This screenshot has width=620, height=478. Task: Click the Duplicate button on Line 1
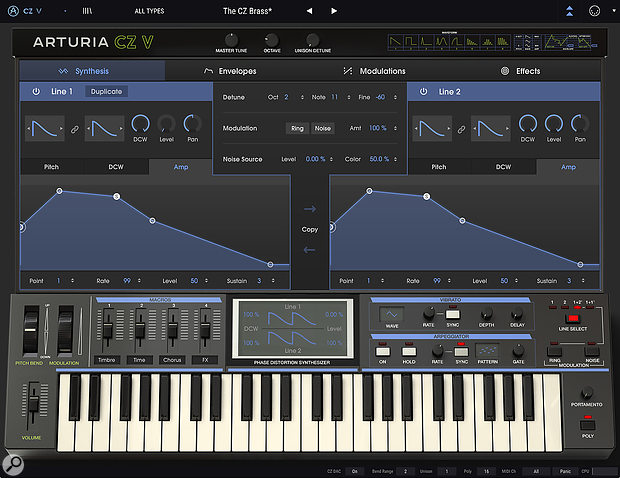point(106,92)
